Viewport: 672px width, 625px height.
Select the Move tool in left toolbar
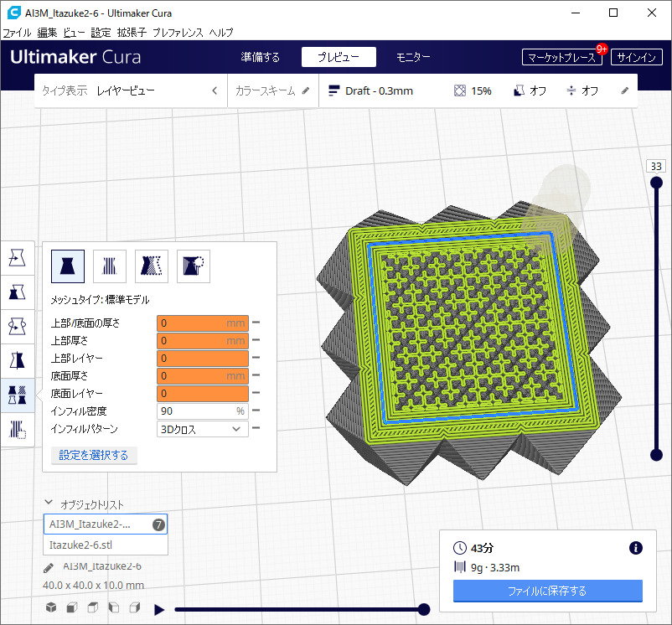coord(17,258)
